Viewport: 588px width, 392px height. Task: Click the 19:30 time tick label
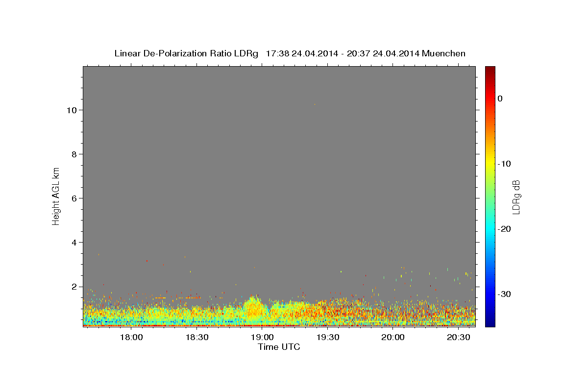[x=328, y=337]
